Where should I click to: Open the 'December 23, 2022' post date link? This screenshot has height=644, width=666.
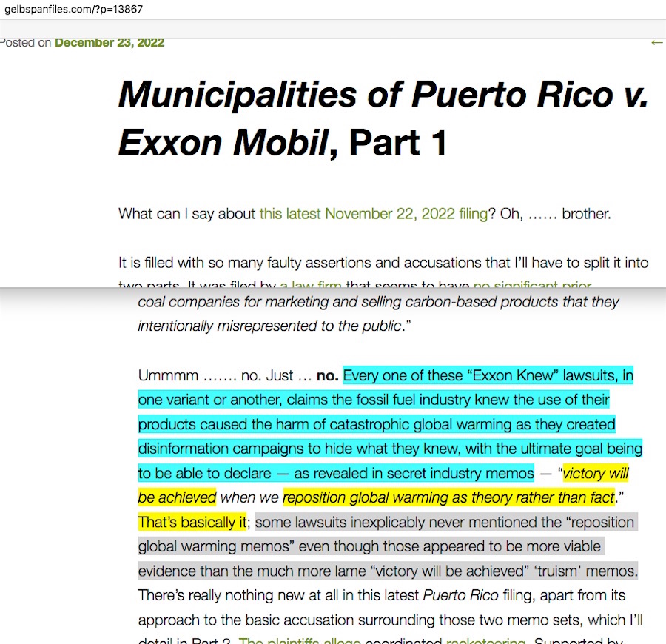(110, 43)
